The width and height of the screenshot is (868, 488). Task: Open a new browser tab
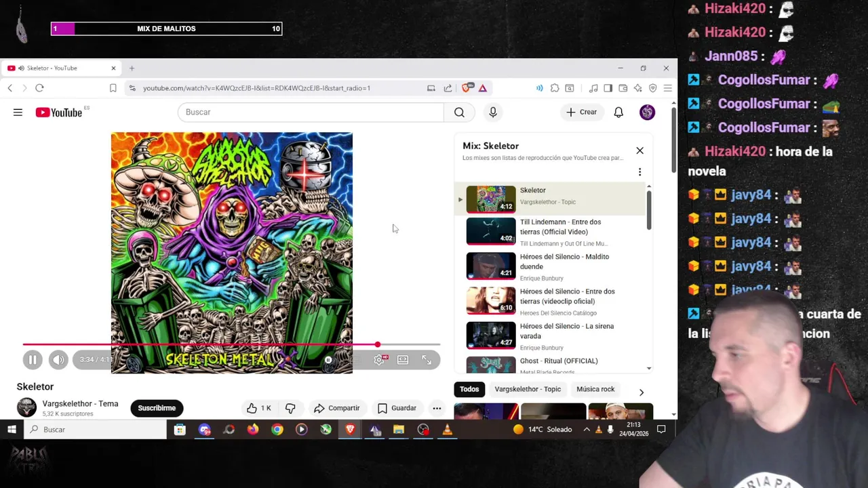pos(132,68)
